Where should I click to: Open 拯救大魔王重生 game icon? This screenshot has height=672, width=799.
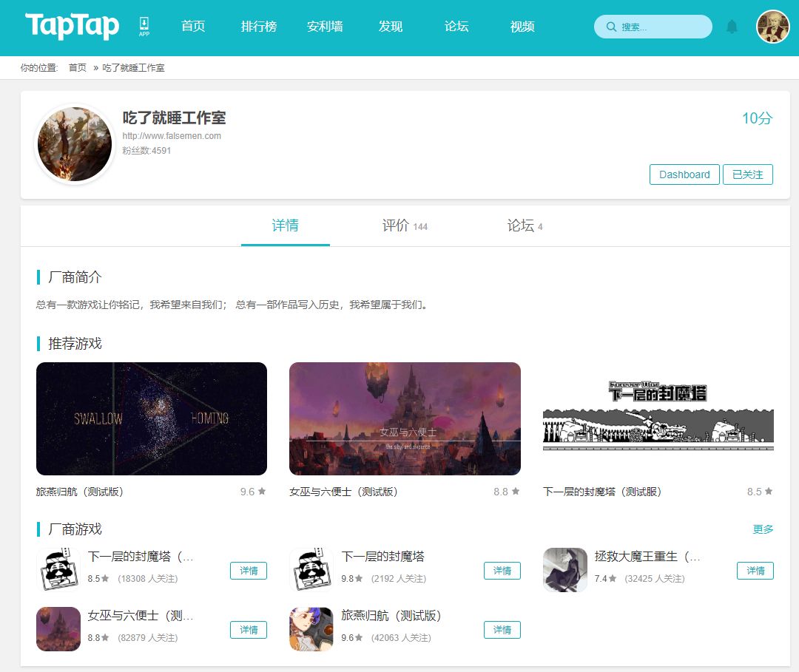[565, 570]
